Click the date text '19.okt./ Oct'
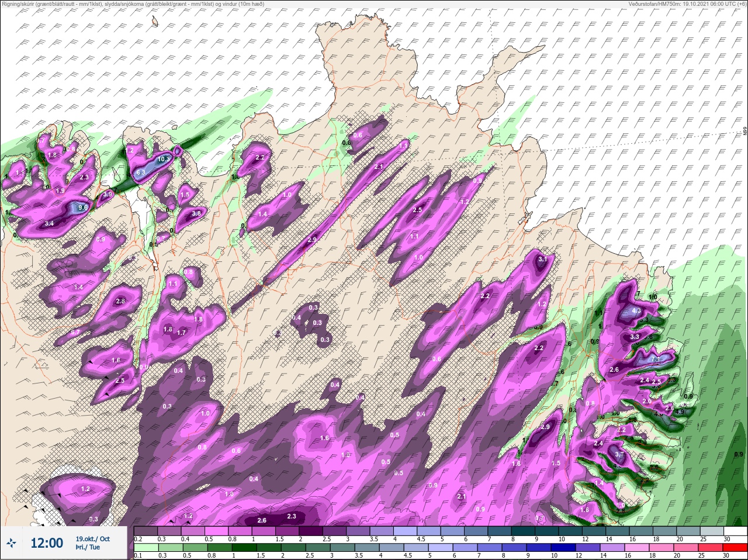The height and width of the screenshot is (560, 748). tap(92, 539)
